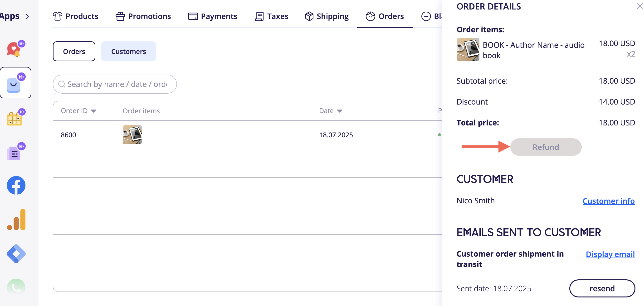Click the Refund button
644x306 pixels.
click(546, 147)
